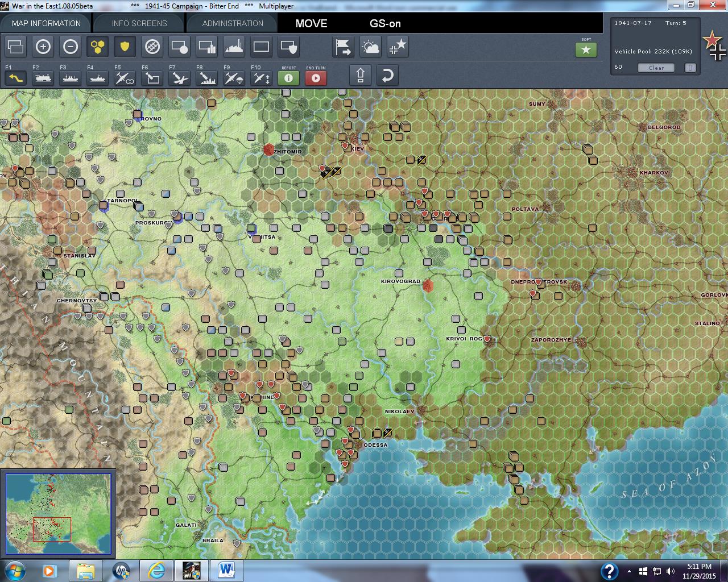The height and width of the screenshot is (582, 728).
Task: Toggle the hex grid overlay
Action: point(98,47)
